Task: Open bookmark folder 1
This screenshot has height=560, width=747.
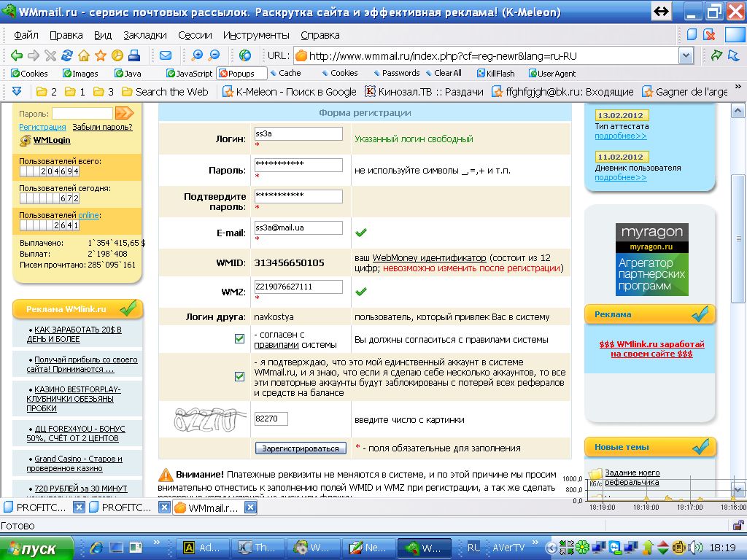Action: click(x=75, y=91)
